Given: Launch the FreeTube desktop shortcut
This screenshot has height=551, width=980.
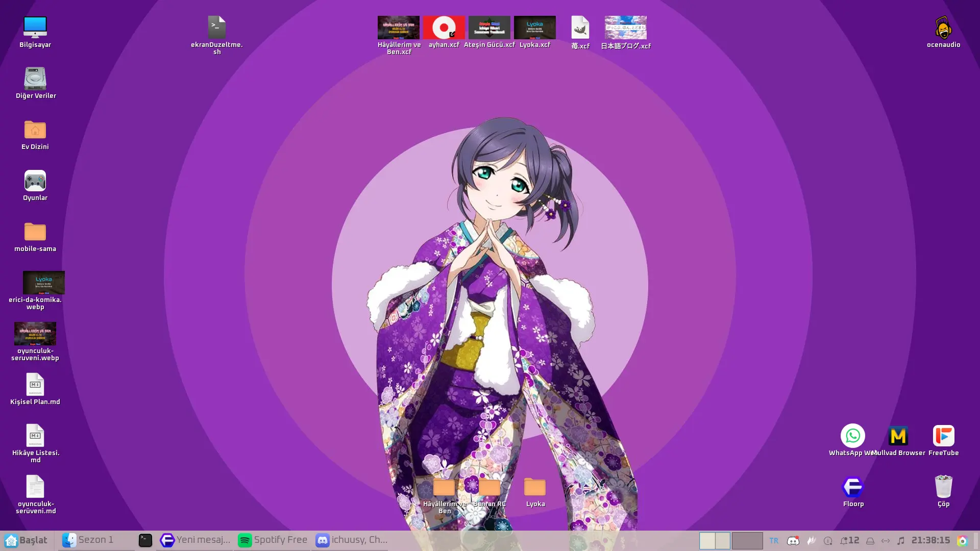Looking at the screenshot, I should point(943,440).
